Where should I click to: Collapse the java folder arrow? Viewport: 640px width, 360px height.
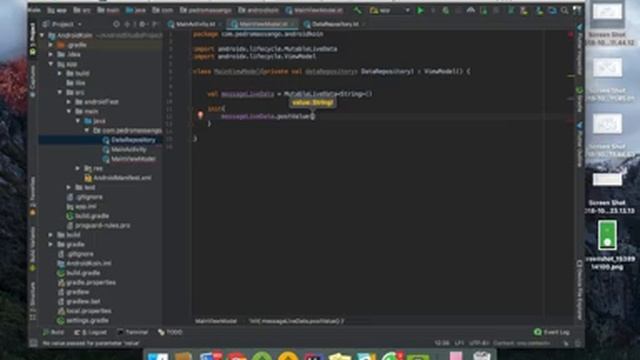[78, 121]
